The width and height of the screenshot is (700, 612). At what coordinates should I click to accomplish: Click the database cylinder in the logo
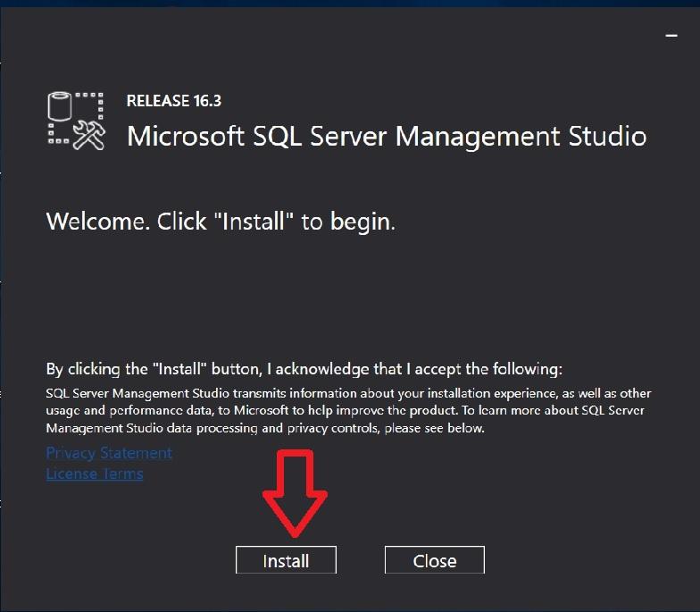pos(58,110)
